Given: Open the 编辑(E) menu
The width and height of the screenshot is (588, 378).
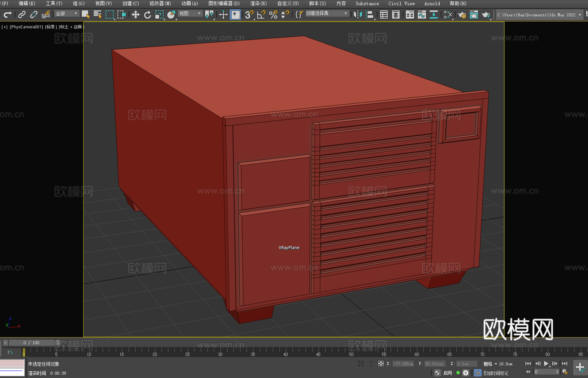Looking at the screenshot, I should [27, 3].
